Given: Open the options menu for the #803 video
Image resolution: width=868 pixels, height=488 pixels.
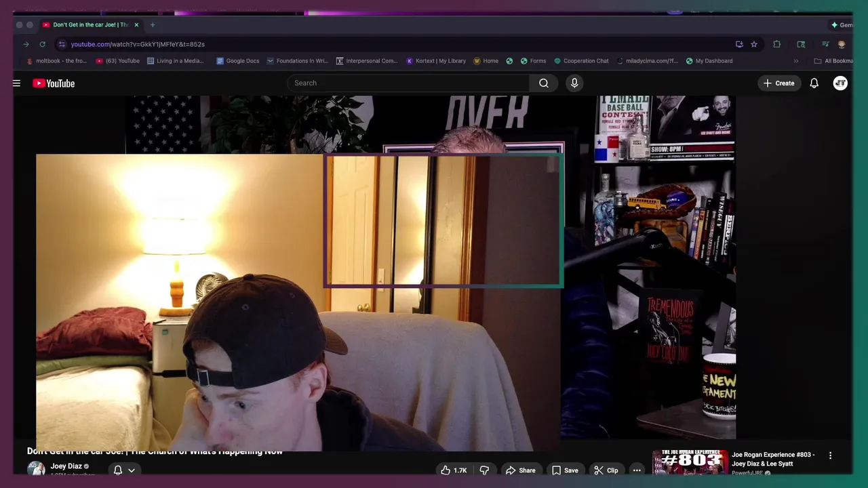Looking at the screenshot, I should click(830, 456).
